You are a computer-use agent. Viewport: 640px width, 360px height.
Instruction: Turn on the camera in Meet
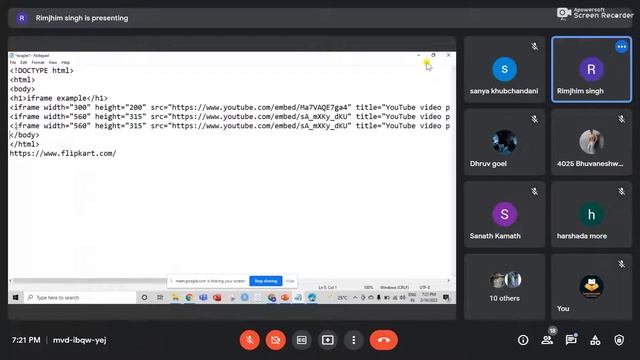(x=276, y=340)
